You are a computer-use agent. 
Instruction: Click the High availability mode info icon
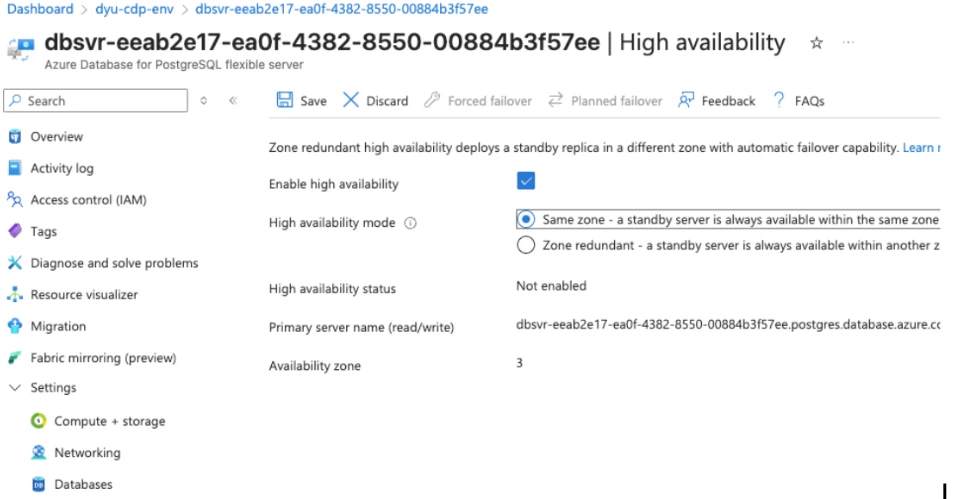(411, 223)
